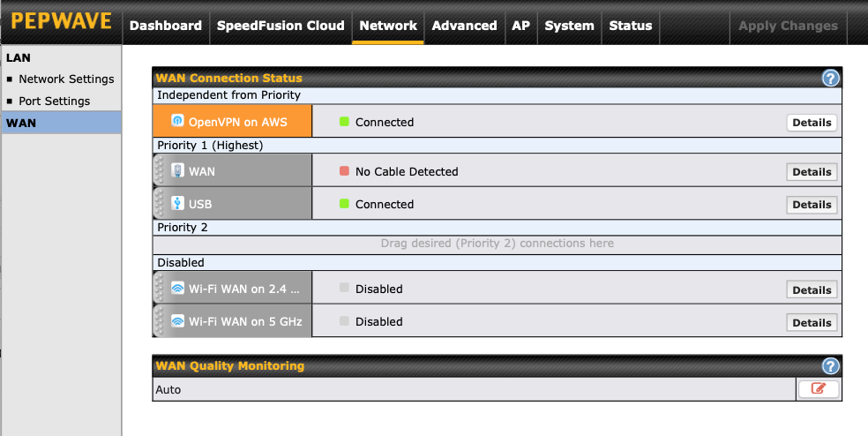The image size is (868, 436).
Task: Open Port Settings in the sidebar
Action: [x=54, y=101]
